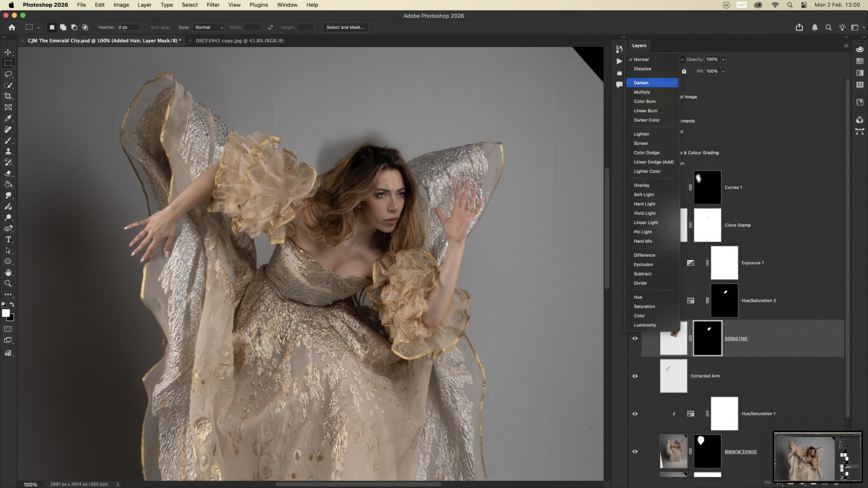This screenshot has height=488, width=868.
Task: Click the Feather input field
Action: pyautogui.click(x=128, y=27)
